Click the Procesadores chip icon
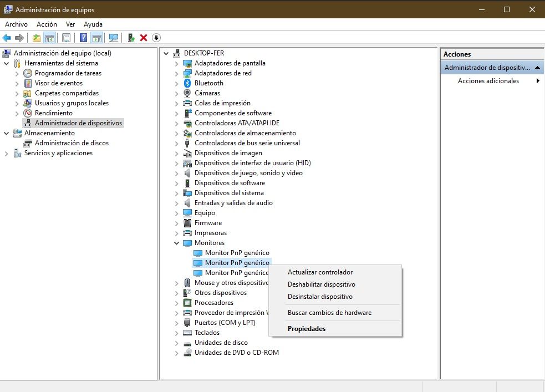 [187, 303]
